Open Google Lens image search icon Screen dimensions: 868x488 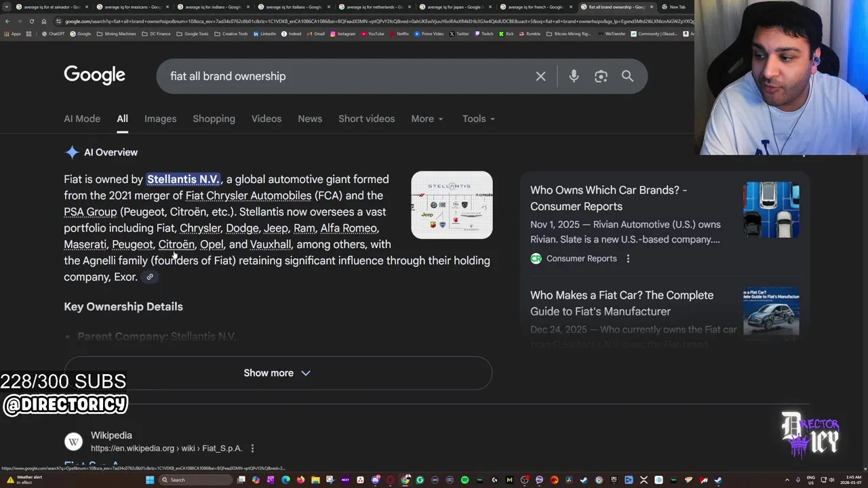[x=601, y=77]
